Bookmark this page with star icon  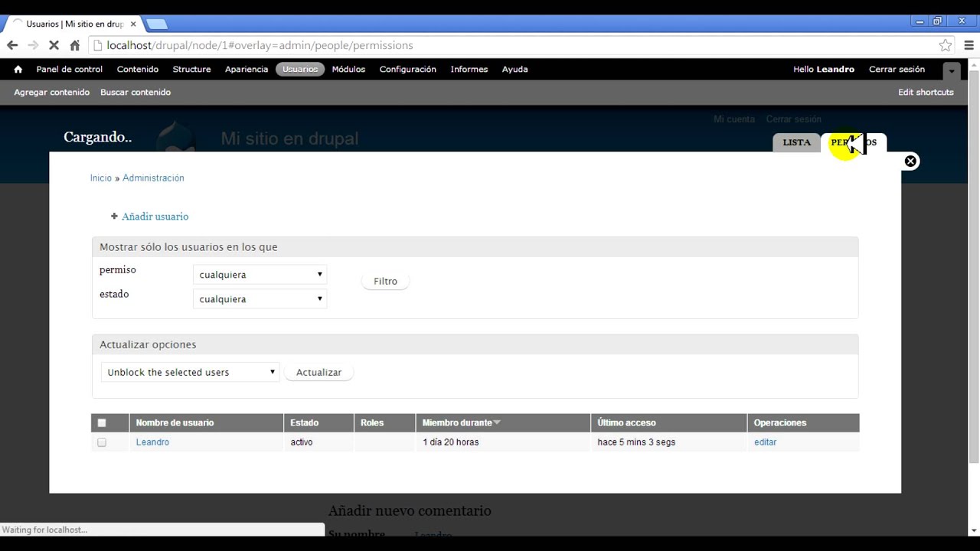point(946,45)
